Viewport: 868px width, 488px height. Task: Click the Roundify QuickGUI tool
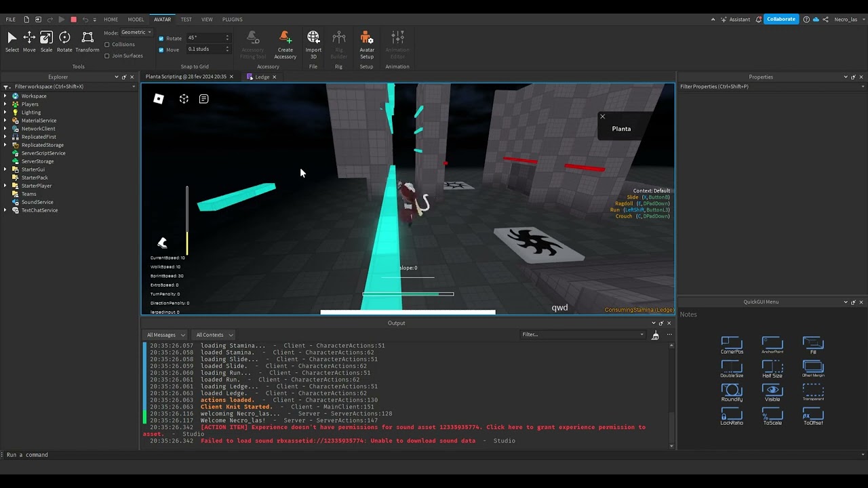(732, 392)
